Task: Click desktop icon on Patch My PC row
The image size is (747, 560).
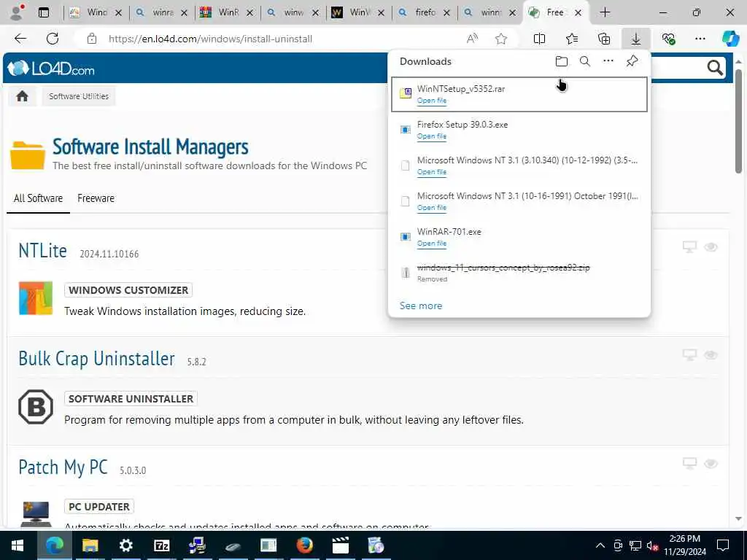Action: pyautogui.click(x=689, y=463)
